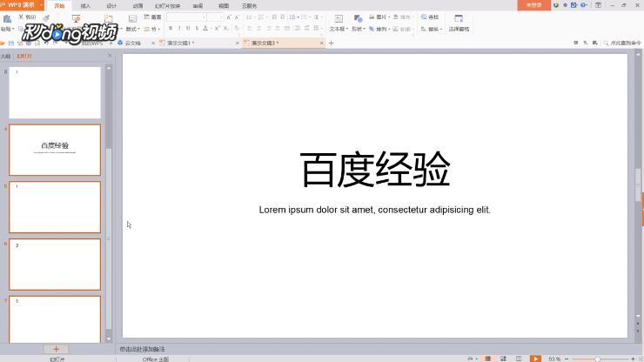Click the 粘贴 paste icon
The image size is (644, 362).
click(x=7, y=19)
